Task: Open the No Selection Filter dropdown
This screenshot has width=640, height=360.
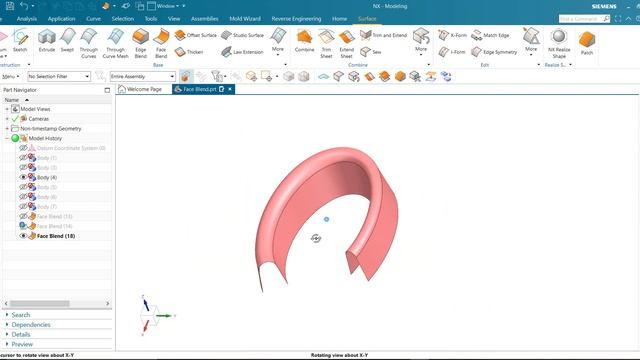Action: (x=59, y=76)
